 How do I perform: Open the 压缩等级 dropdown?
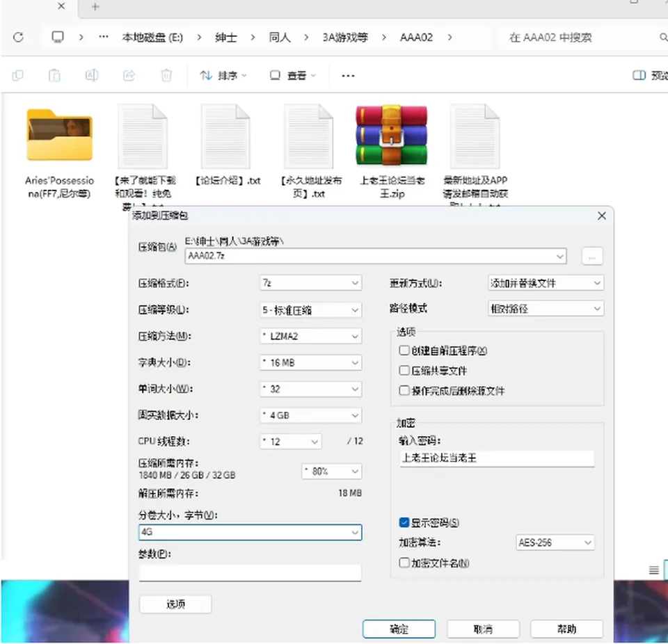(311, 310)
